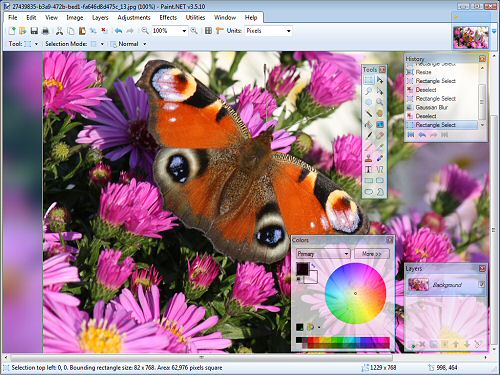Click Crop to Selection toolbar icon

93,31
